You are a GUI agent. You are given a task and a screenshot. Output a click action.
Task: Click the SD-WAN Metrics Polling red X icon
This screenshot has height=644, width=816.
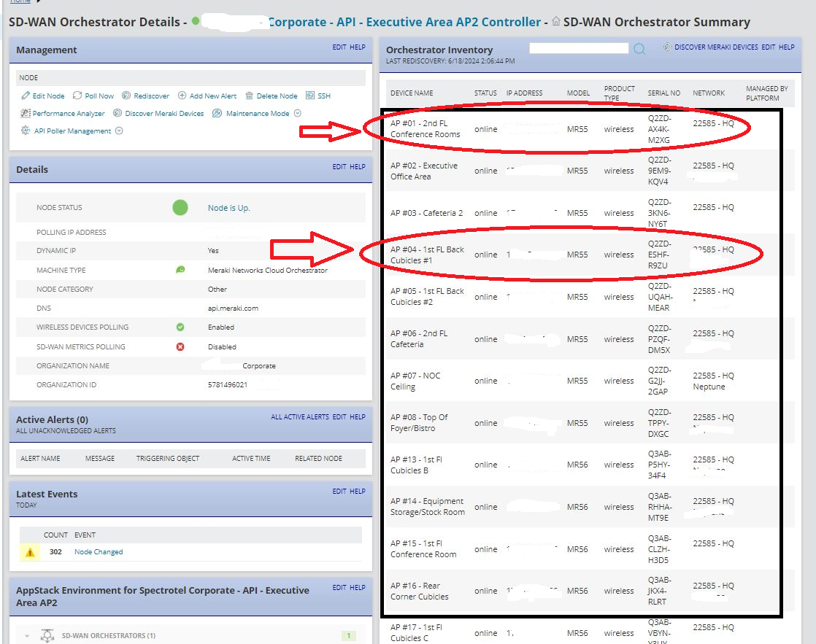[x=180, y=346]
